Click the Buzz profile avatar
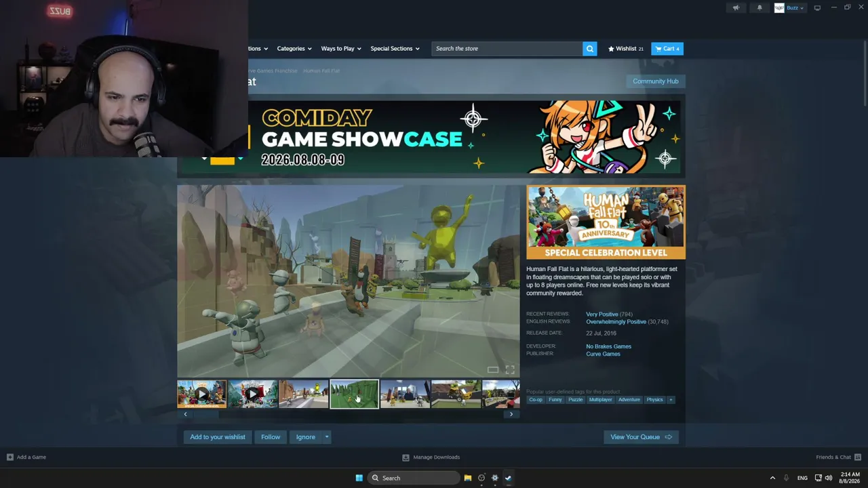The image size is (868, 488). coord(779,8)
